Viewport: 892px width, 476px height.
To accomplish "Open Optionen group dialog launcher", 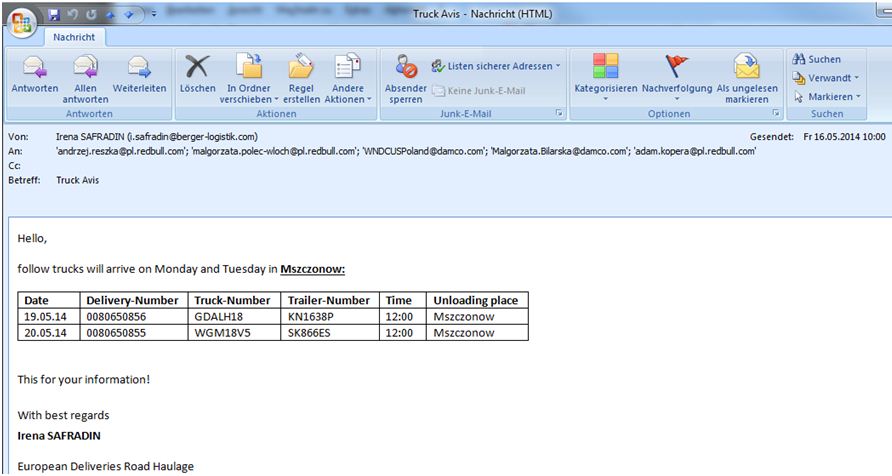I will click(x=776, y=114).
